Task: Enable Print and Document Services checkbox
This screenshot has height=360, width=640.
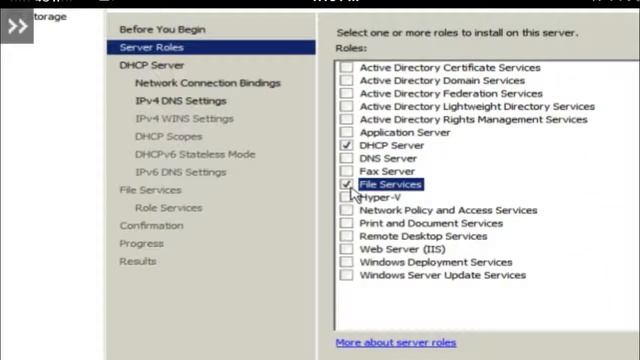Action: [346, 223]
